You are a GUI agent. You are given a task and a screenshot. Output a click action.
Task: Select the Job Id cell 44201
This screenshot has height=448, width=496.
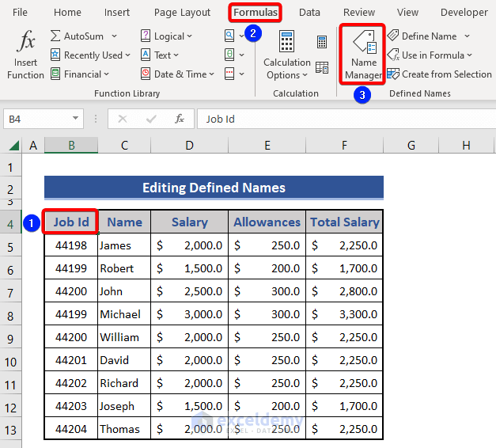[x=71, y=360]
